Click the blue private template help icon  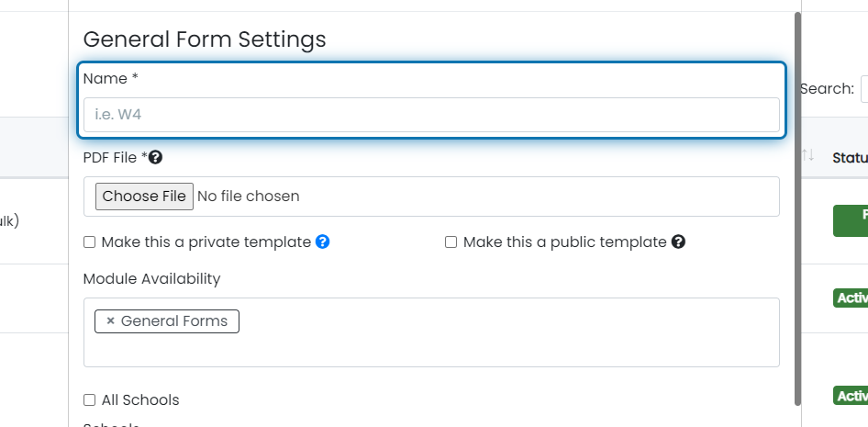[x=322, y=242]
